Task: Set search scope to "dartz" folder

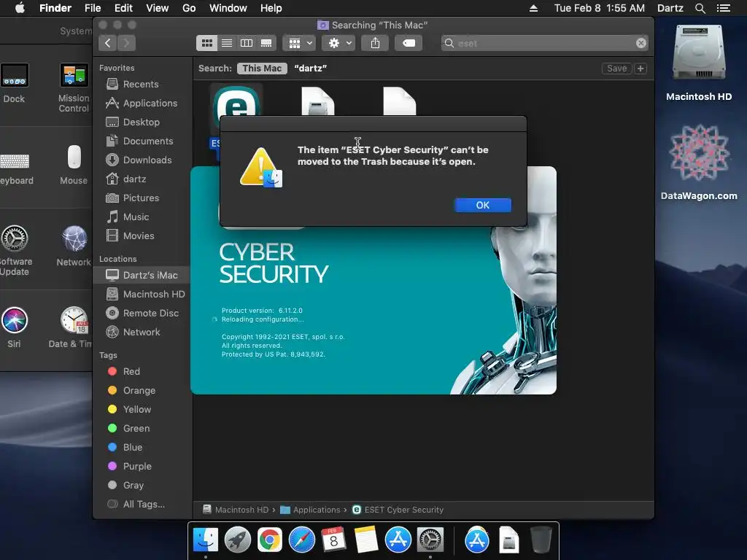Action: (310, 68)
